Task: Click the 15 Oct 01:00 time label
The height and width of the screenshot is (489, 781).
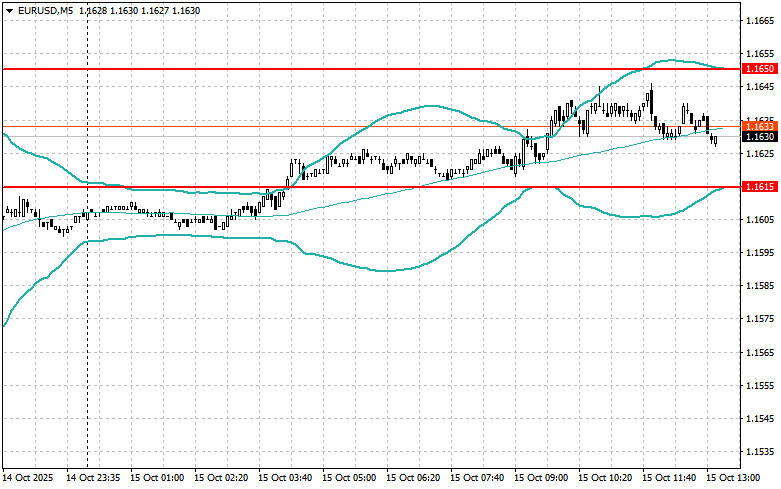Action: (157, 478)
